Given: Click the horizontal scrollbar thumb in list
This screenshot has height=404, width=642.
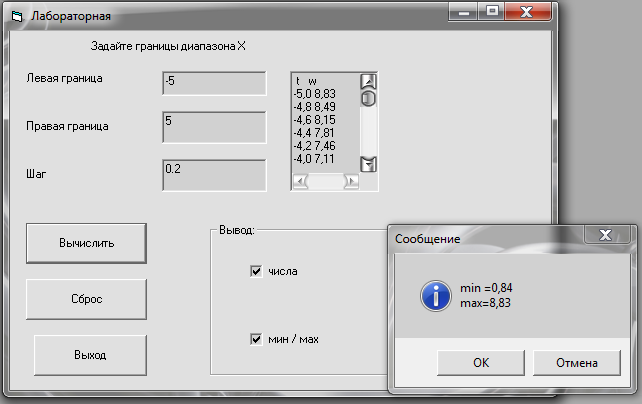Looking at the screenshot, I should (x=326, y=181).
